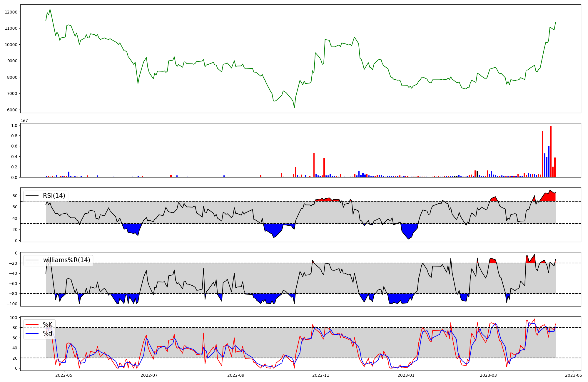This screenshot has height=382, width=588.
Task: Click the tallest red volume bar
Action: click(551, 151)
